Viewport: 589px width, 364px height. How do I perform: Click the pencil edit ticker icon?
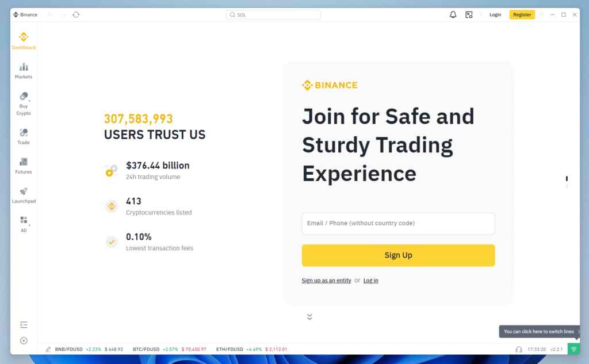[48, 349]
